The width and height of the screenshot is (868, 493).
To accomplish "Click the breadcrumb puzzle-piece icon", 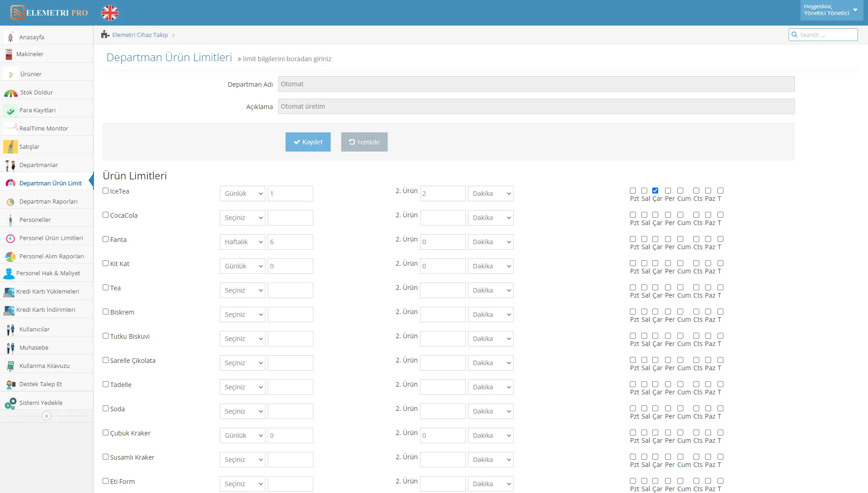I will coord(105,34).
